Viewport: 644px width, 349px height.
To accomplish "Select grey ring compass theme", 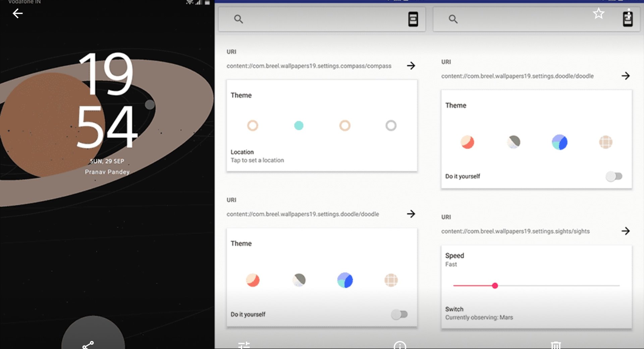I will click(x=391, y=125).
